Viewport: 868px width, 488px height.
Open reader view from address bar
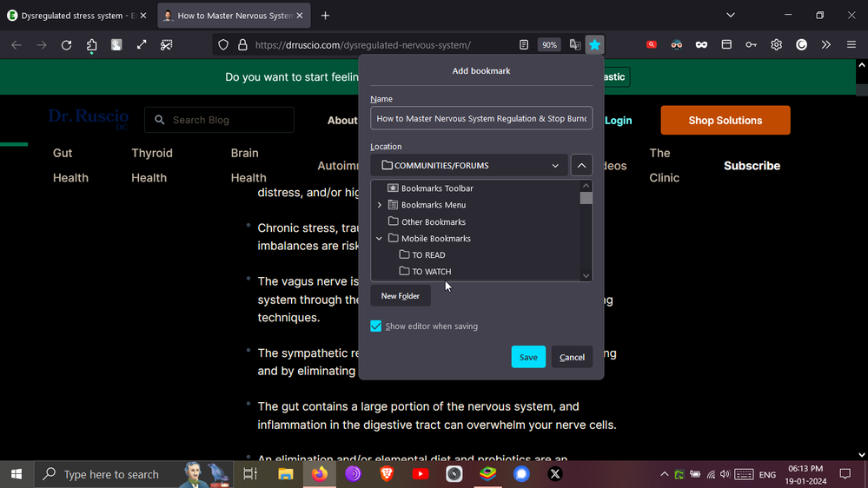pyautogui.click(x=523, y=45)
